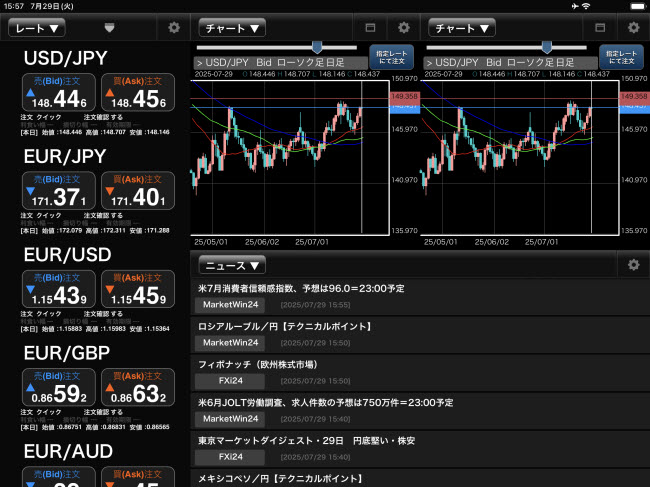
Task: Click 注文 クイック under EUR/USD
Action: 41,314
